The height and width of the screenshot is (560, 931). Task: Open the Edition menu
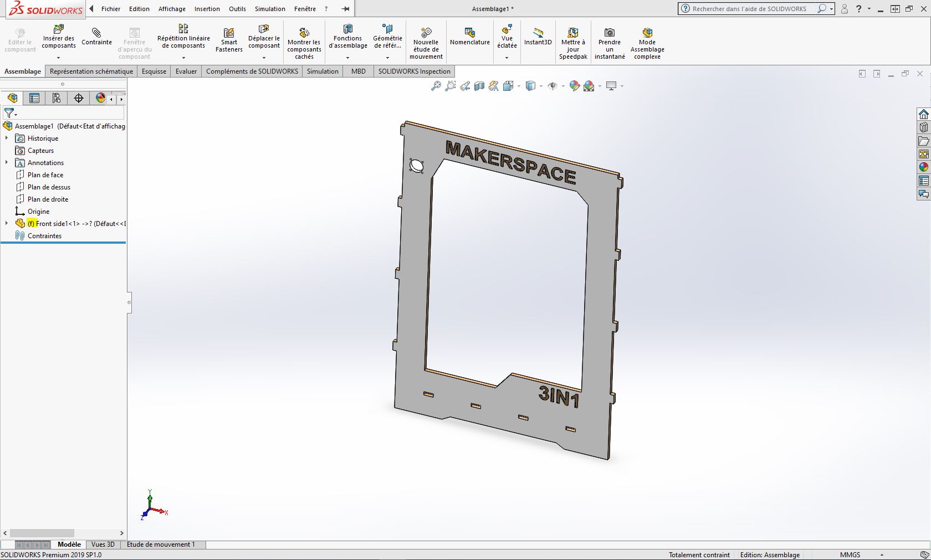pos(139,9)
